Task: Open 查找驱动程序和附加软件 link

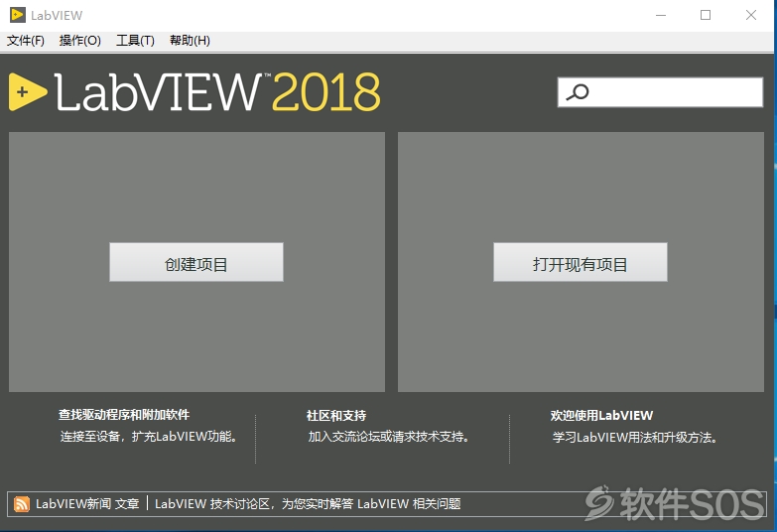Action: (124, 415)
